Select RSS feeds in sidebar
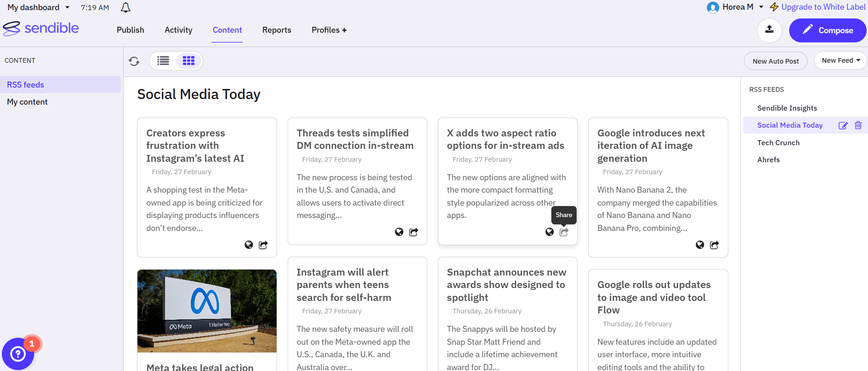The image size is (868, 371). (x=60, y=85)
